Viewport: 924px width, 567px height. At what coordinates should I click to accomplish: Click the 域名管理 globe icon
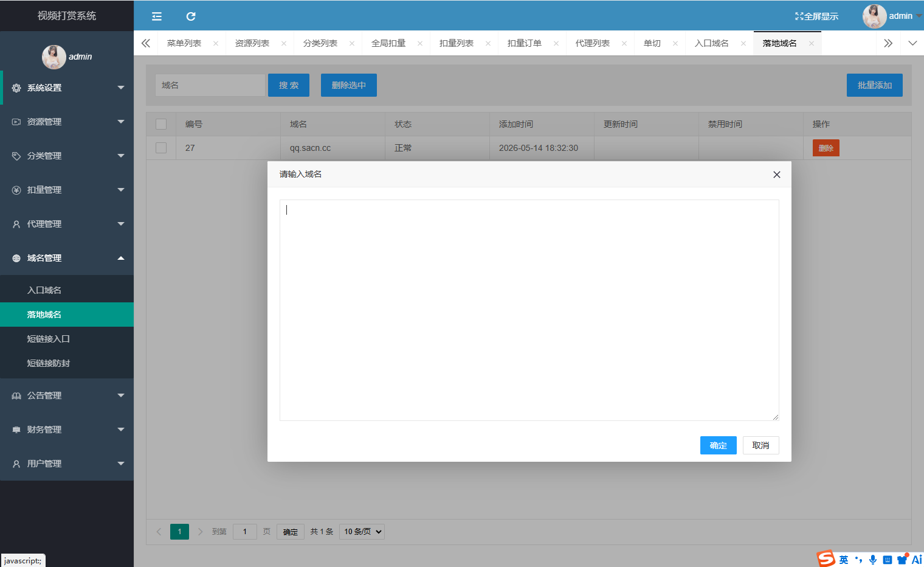click(16, 259)
